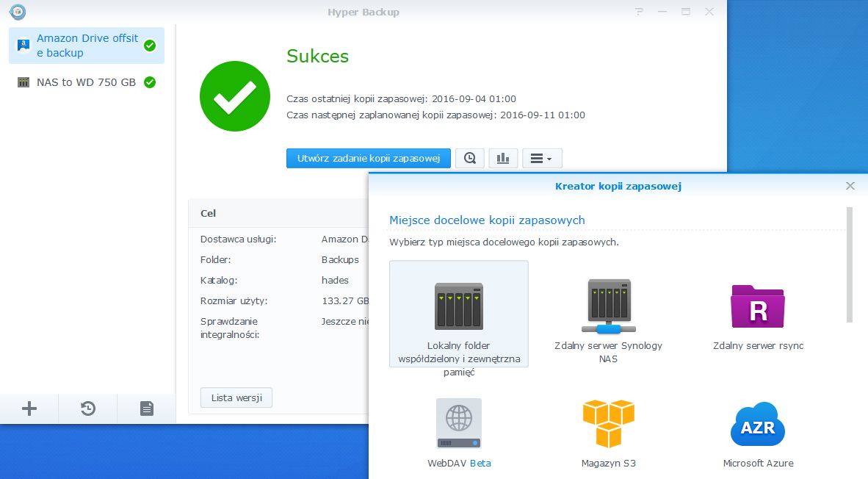Image resolution: width=868 pixels, height=479 pixels.
Task: Open the restore icon in bottom bar
Action: point(88,408)
